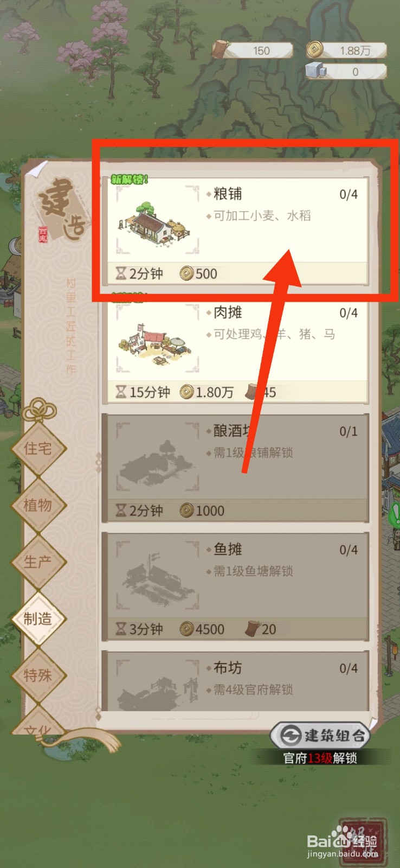Click the 建筑组合 swap button
This screenshot has height=868, width=400.
click(320, 736)
